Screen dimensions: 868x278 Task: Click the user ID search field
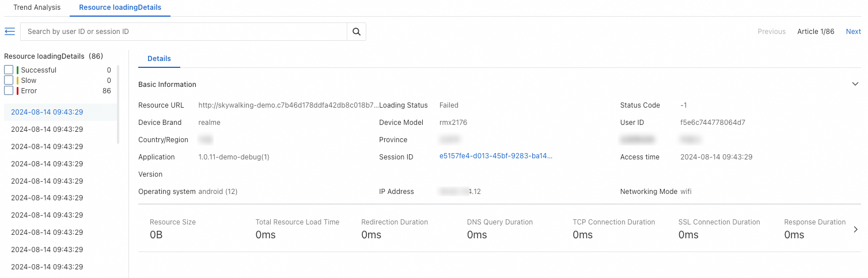[x=184, y=32]
